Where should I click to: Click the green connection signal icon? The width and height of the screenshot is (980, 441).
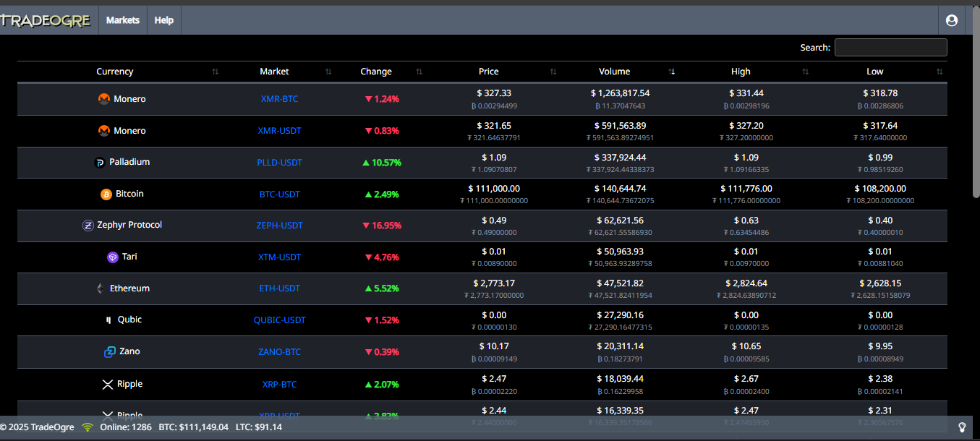(88, 427)
